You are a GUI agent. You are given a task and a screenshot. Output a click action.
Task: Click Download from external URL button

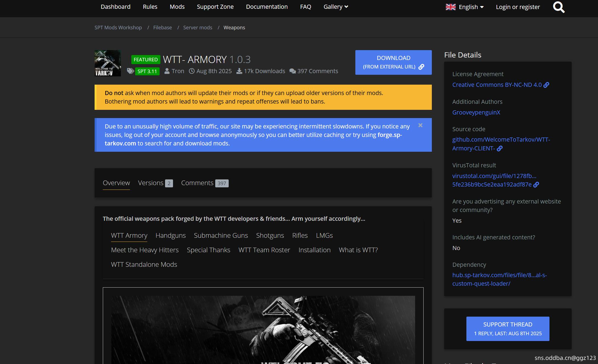click(x=393, y=62)
